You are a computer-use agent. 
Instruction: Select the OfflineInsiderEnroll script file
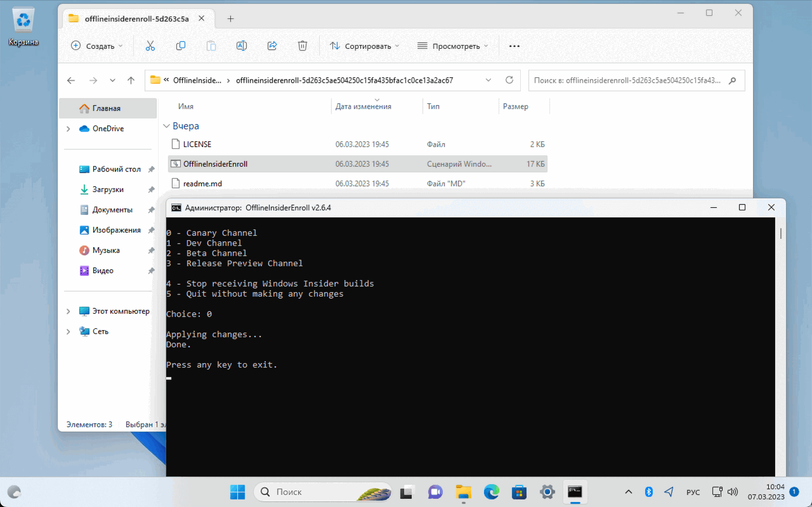click(357, 164)
